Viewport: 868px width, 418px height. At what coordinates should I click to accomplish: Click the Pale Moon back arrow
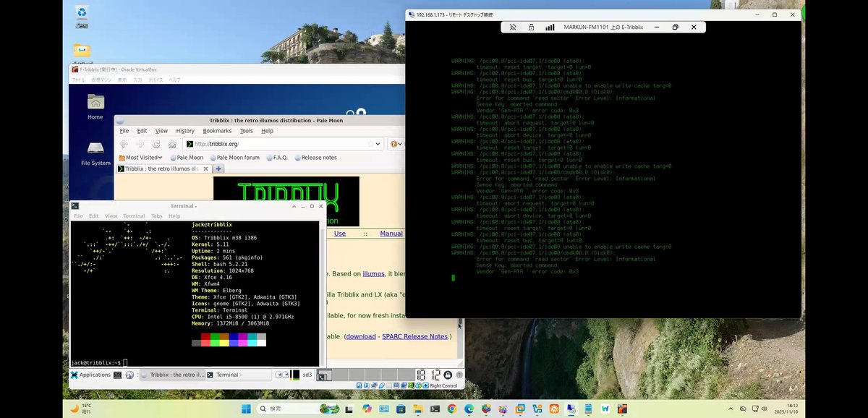pyautogui.click(x=124, y=144)
